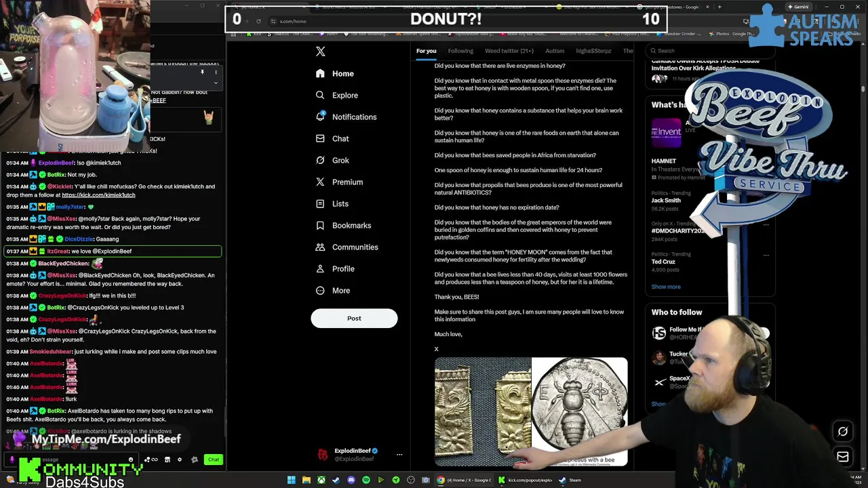Click the More circle icon in sidebar
The height and width of the screenshot is (488, 868).
(x=320, y=290)
